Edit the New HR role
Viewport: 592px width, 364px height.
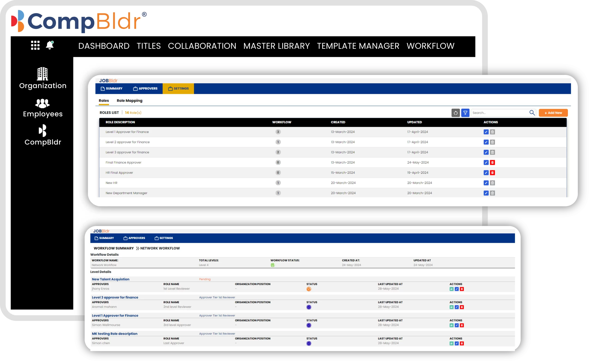coord(486,183)
